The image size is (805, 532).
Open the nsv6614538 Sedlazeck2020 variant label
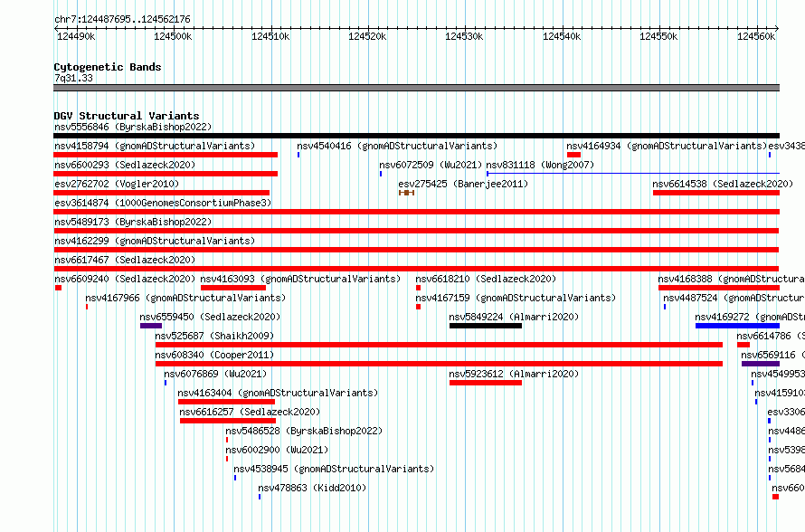pos(723,184)
